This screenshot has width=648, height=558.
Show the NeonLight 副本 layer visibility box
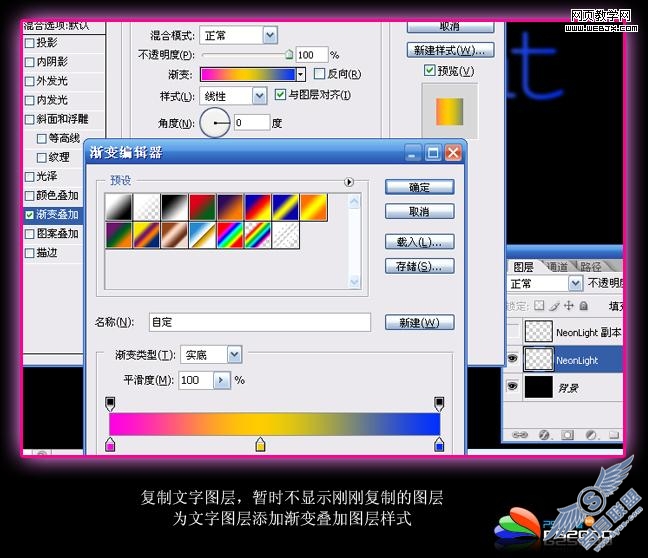(x=512, y=331)
